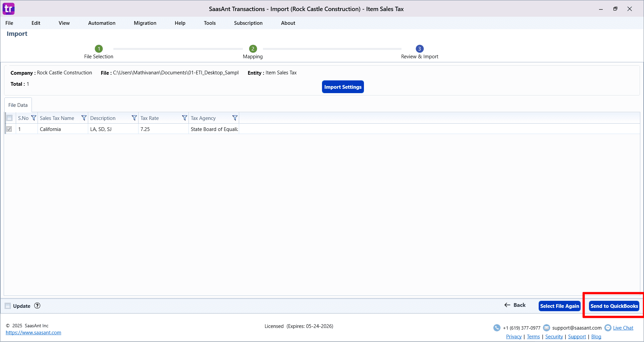The height and width of the screenshot is (342, 644).
Task: Click the Licensed expiry text
Action: (x=299, y=326)
